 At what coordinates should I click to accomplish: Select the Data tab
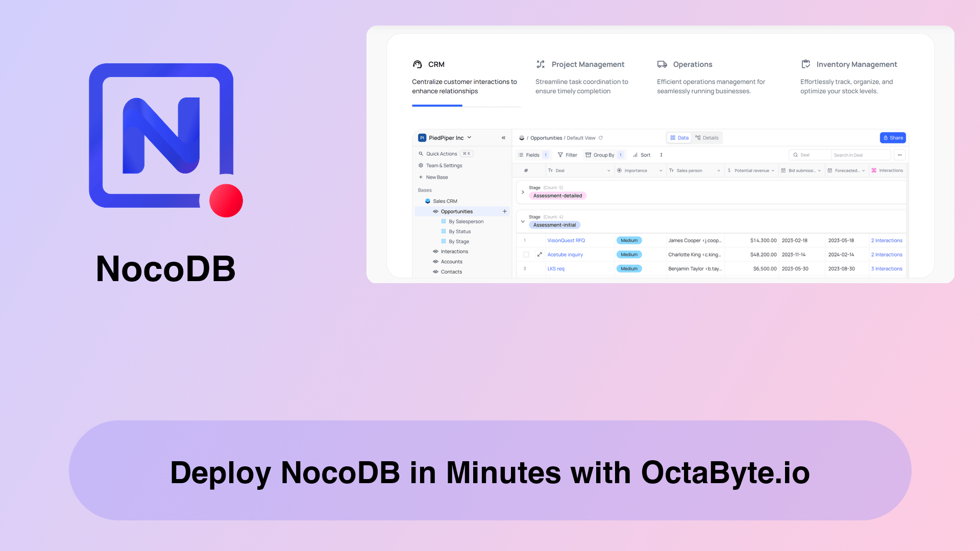click(x=679, y=137)
